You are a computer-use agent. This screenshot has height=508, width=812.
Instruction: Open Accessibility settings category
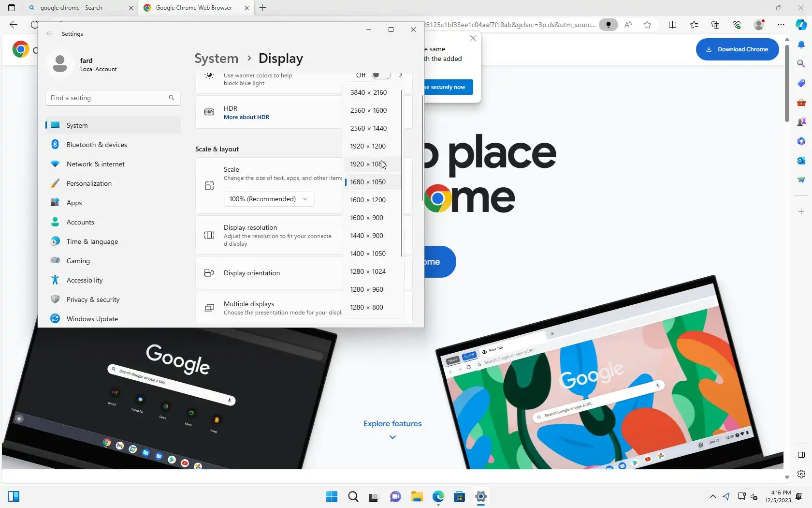[x=113, y=280]
